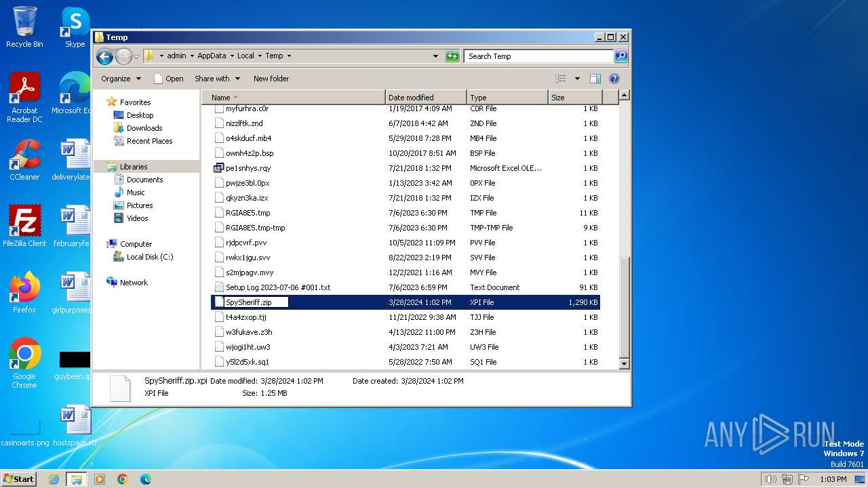Click the Chrome icon in the taskbar
This screenshot has height=488, width=868.
point(123,479)
